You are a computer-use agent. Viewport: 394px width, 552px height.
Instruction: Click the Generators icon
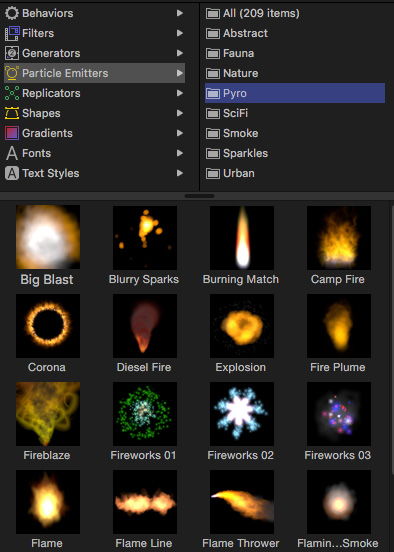12,54
